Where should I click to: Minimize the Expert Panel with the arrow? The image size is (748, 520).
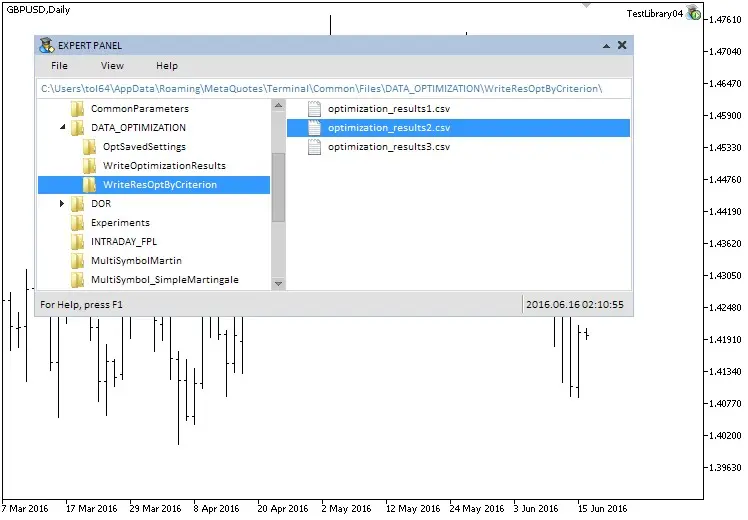(x=606, y=46)
